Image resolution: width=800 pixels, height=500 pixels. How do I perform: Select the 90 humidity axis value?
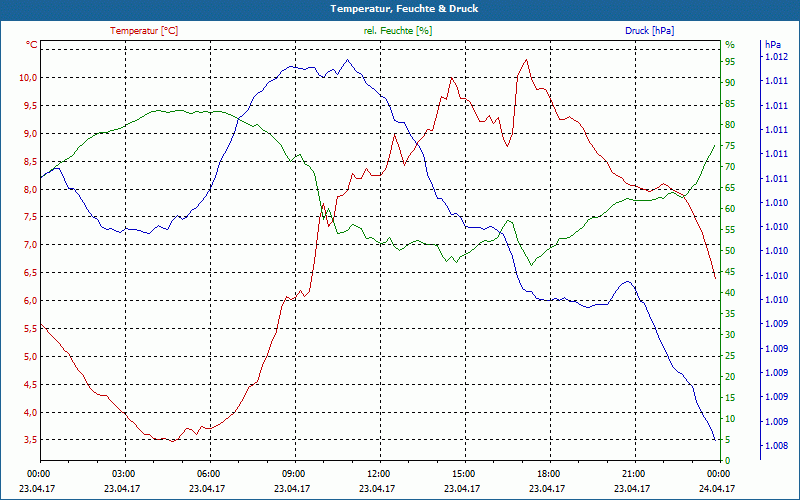(730, 83)
